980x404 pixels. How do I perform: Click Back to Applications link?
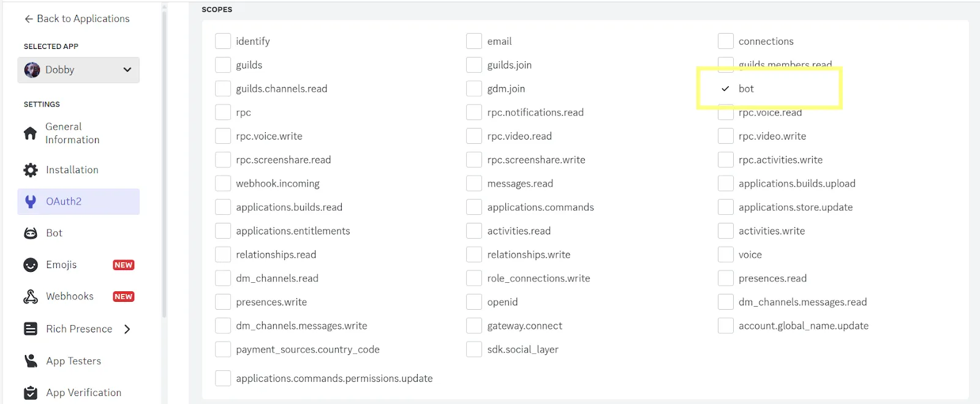tap(77, 19)
